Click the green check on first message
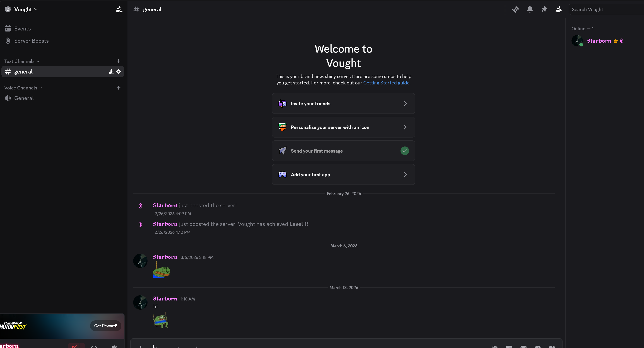The height and width of the screenshot is (348, 644). (x=404, y=151)
